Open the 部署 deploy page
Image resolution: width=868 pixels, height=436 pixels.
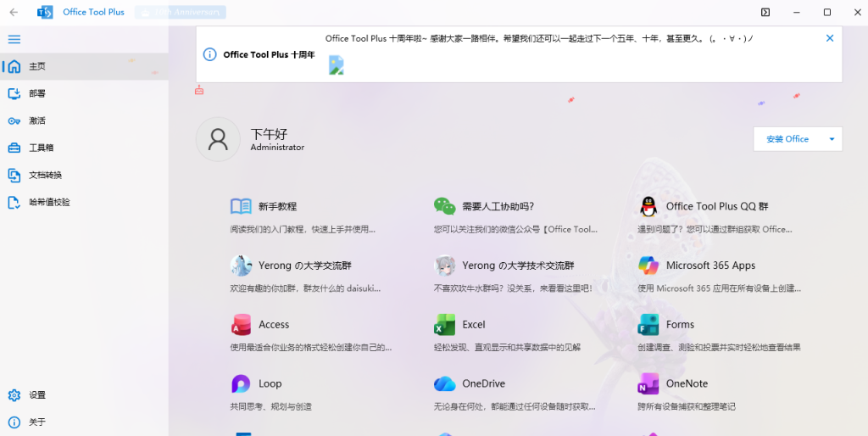(x=84, y=93)
